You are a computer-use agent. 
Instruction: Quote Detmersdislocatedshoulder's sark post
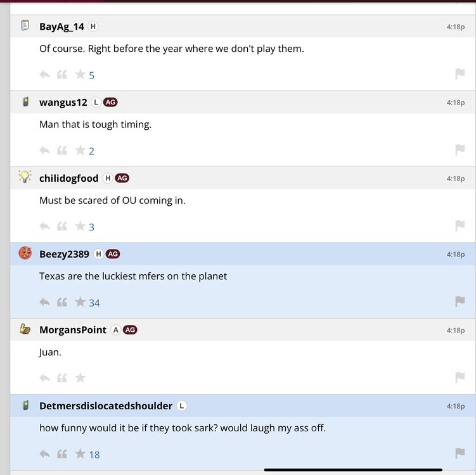pos(62,454)
